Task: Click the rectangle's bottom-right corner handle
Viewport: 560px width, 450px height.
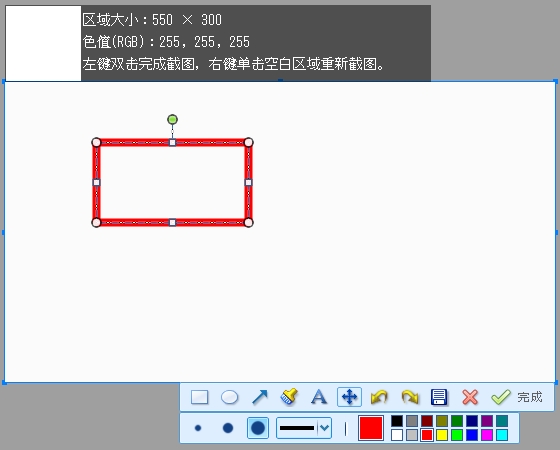Action: click(x=249, y=222)
